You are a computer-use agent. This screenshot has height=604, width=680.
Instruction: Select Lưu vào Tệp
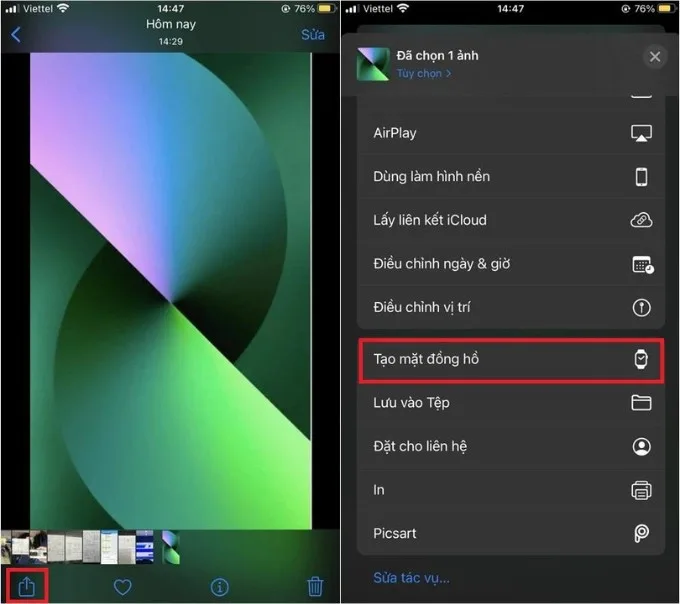click(510, 403)
